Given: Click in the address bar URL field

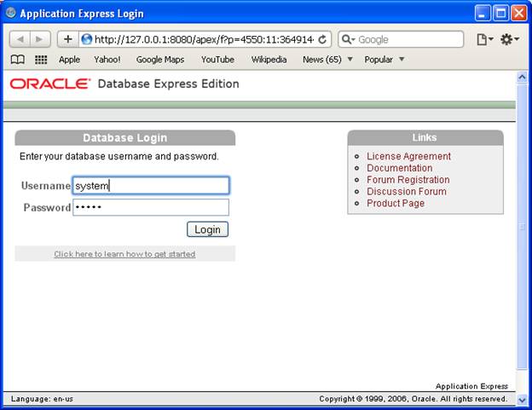Looking at the screenshot, I should [x=205, y=40].
